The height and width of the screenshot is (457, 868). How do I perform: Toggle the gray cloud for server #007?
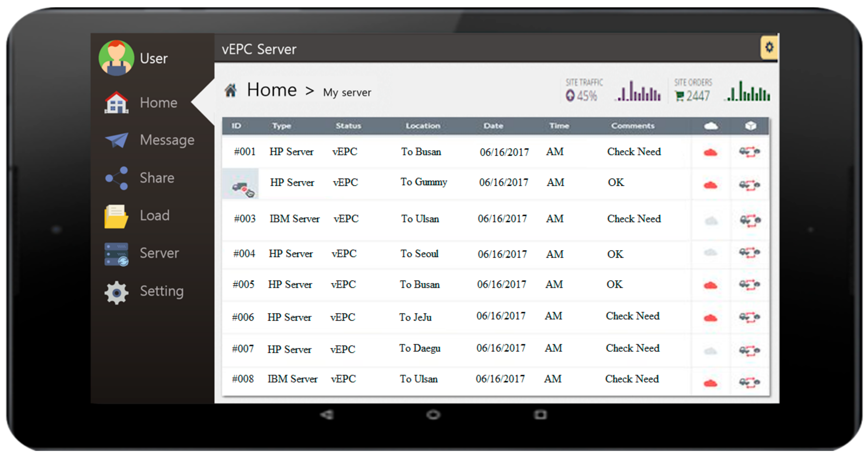point(710,351)
